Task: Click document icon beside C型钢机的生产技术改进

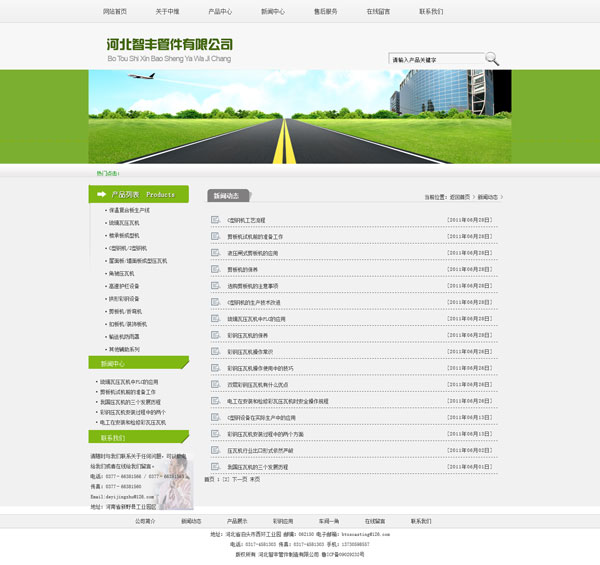Action: [215, 302]
